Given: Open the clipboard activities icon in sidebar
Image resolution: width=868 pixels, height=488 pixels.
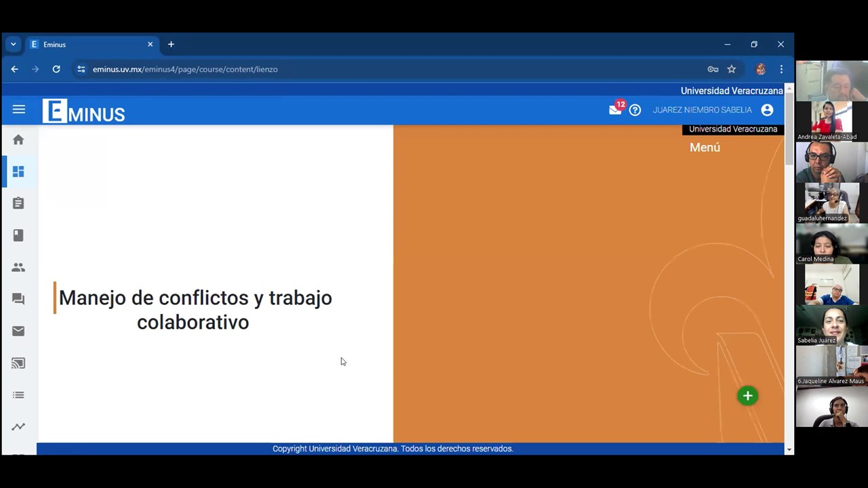Looking at the screenshot, I should pos(18,203).
